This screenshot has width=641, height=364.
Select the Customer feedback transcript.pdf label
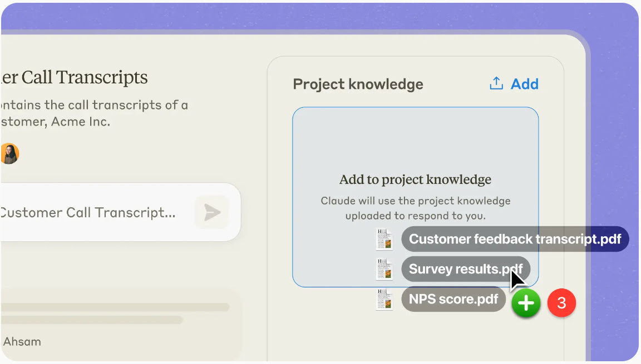[515, 239]
